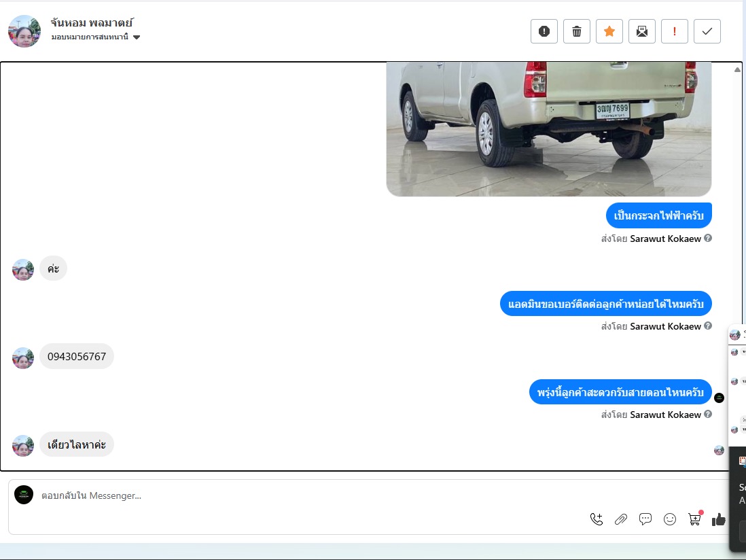Click Sarawut Kokaew under phone request message
746x560 pixels.
click(665, 326)
